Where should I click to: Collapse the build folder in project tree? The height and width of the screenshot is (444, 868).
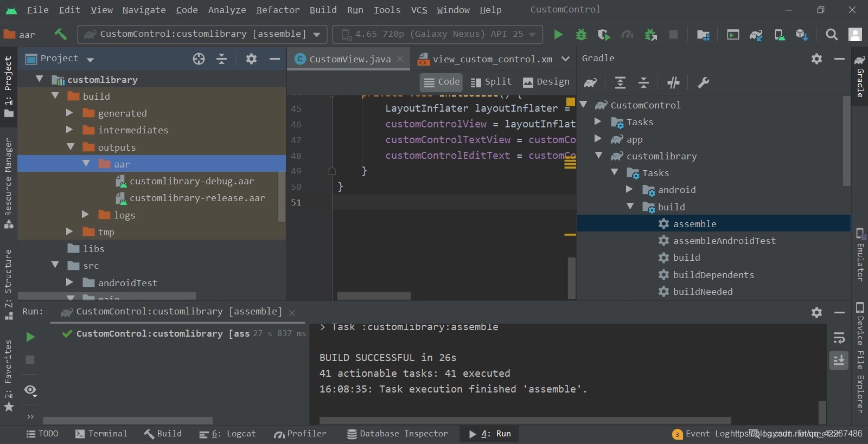[x=55, y=95]
